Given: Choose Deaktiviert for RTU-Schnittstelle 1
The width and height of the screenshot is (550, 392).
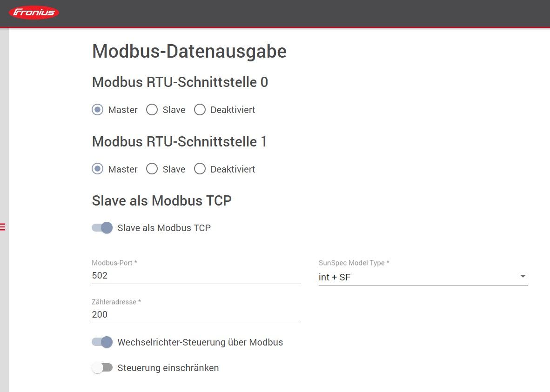Looking at the screenshot, I should coord(200,169).
